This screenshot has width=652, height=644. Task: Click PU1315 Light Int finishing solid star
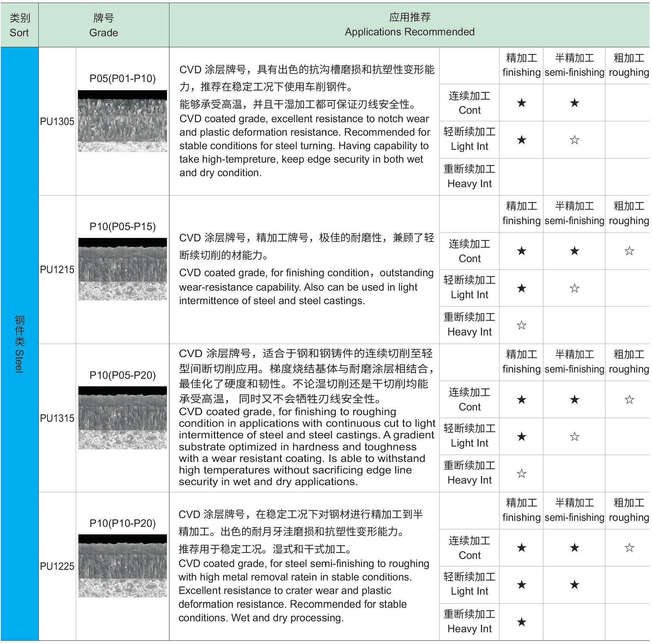(x=521, y=436)
